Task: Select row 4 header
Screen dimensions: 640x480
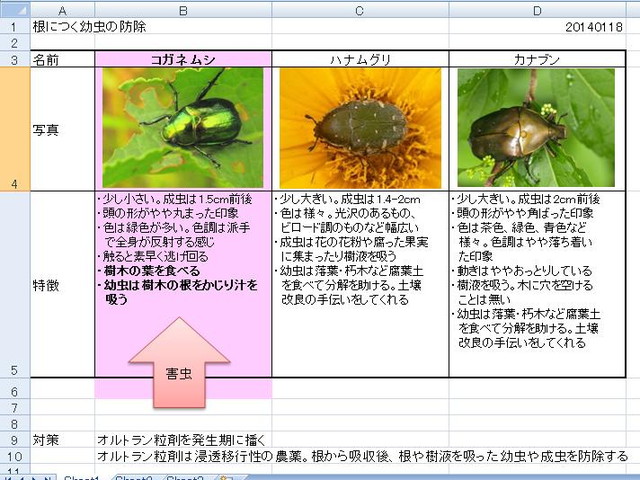Action: tap(15, 129)
